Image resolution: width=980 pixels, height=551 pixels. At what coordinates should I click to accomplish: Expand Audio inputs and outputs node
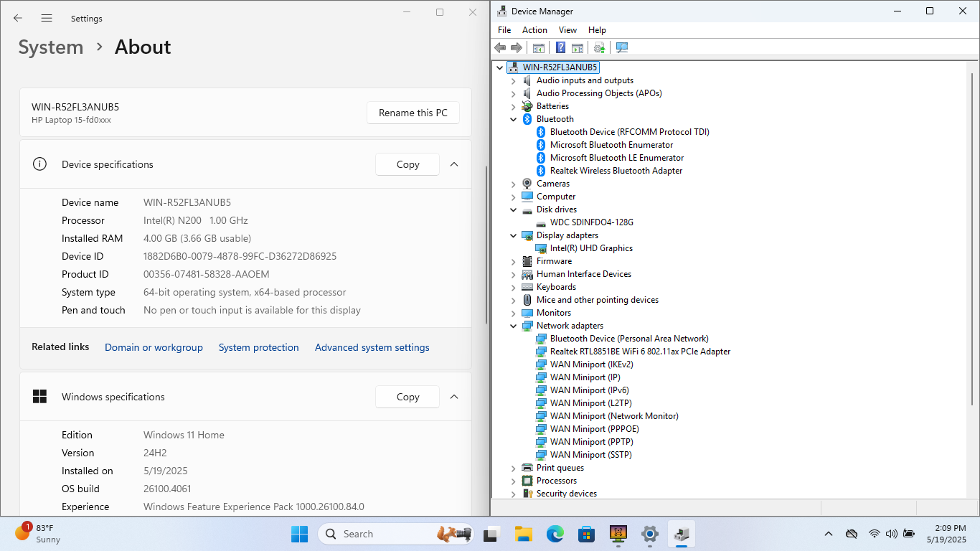[x=513, y=80]
